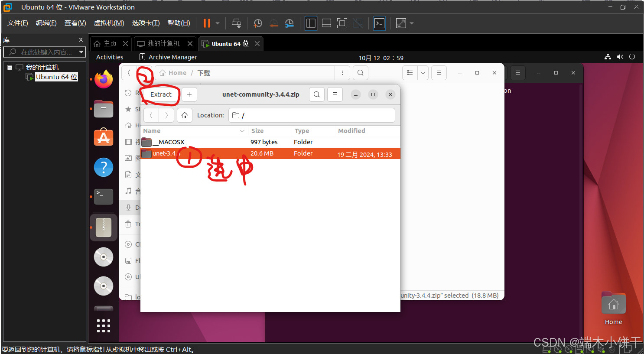Viewport: 644px width, 354px height.
Task: Click the Location path field
Action: pos(312,115)
